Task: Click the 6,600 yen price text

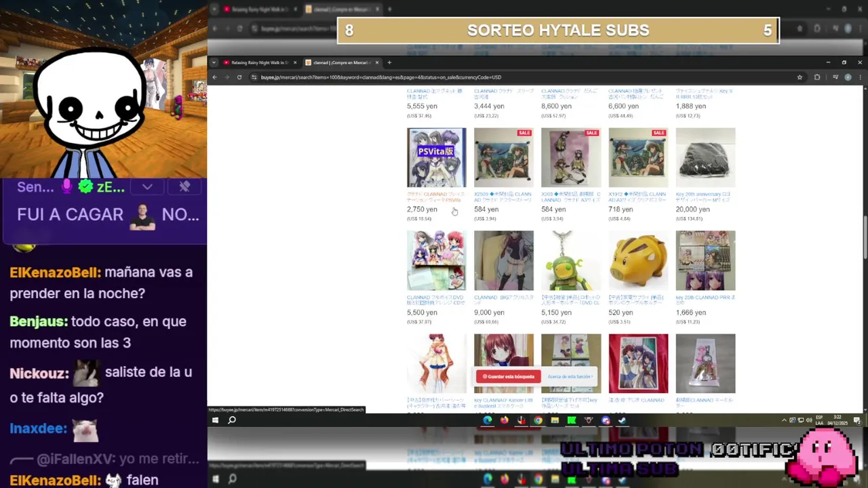Action: [624, 106]
